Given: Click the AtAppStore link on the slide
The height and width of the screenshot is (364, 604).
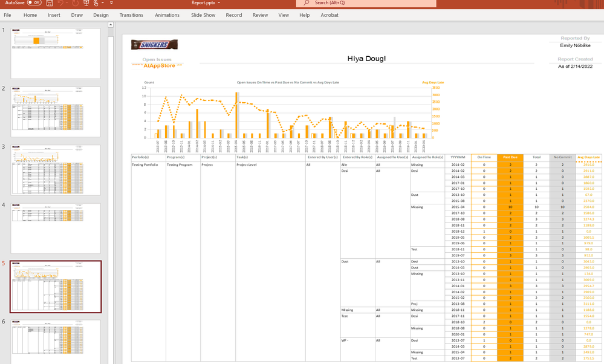Looking at the screenshot, I should click(x=159, y=65).
